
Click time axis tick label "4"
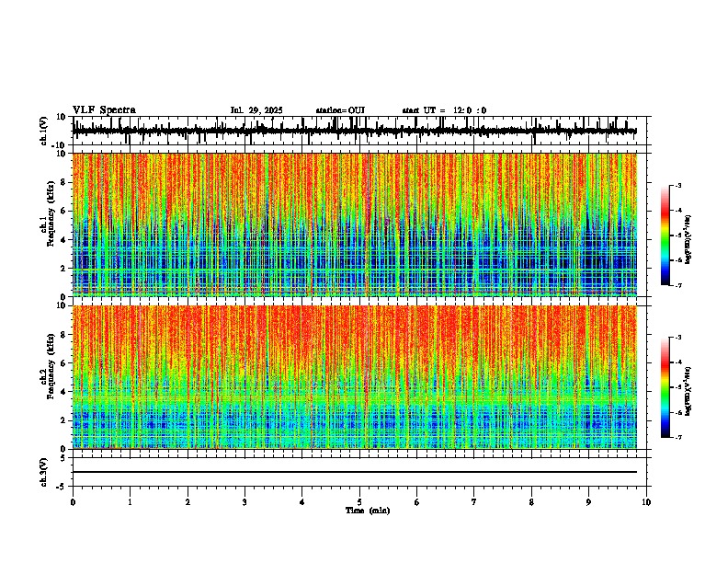(x=302, y=502)
